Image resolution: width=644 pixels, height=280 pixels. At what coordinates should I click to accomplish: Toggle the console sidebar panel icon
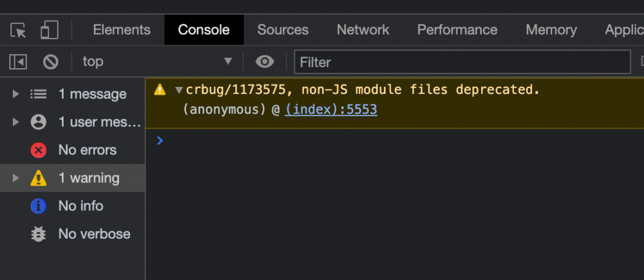[x=18, y=62]
